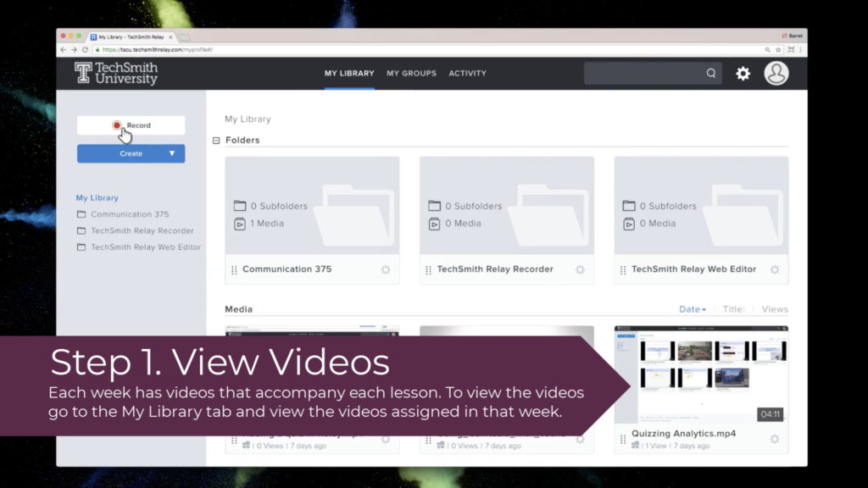Click the TechSmith University logo
The image size is (868, 488).
pos(116,73)
